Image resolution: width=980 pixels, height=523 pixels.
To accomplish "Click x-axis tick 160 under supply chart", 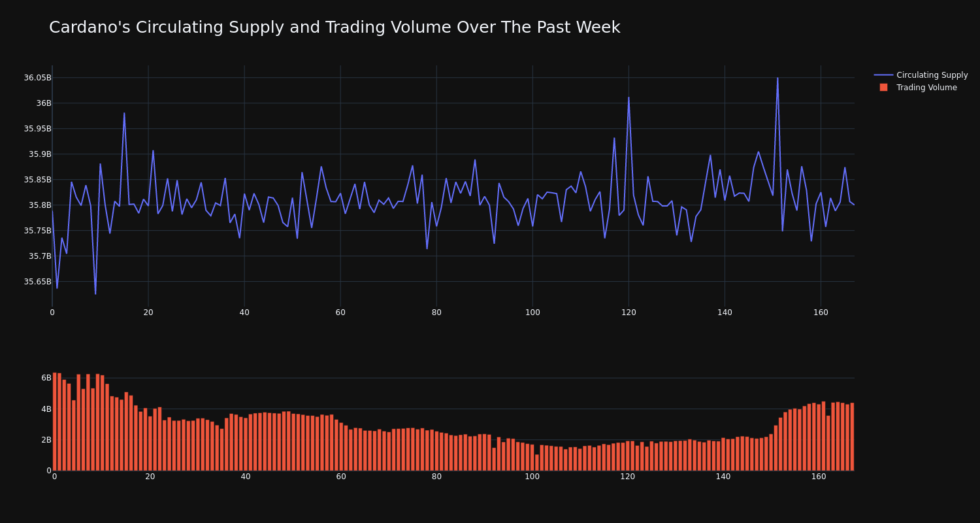I will pos(821,312).
